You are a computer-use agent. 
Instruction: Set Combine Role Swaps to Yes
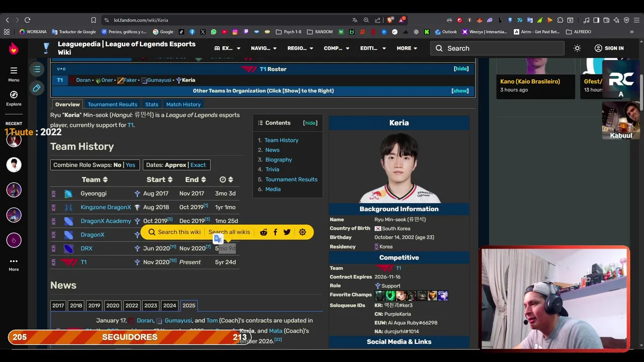click(130, 165)
